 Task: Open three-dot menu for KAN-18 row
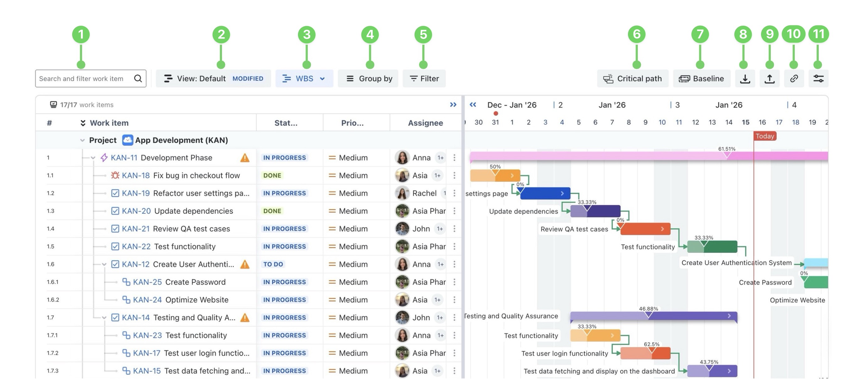(454, 175)
